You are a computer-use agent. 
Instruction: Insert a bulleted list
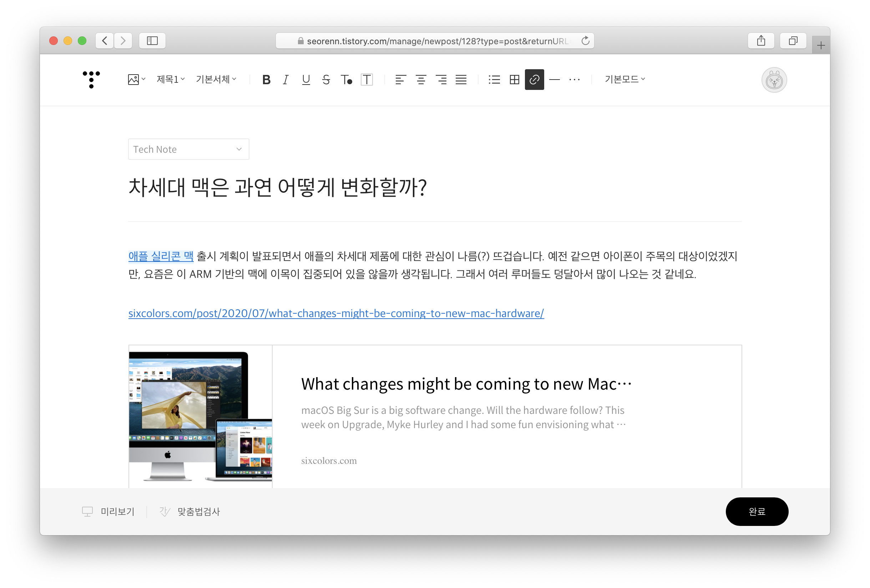click(x=494, y=79)
